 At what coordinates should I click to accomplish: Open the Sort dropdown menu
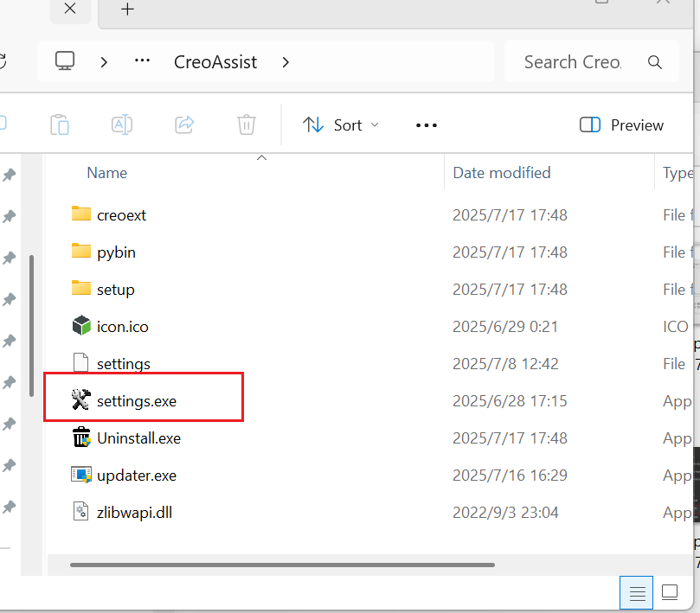pos(341,125)
